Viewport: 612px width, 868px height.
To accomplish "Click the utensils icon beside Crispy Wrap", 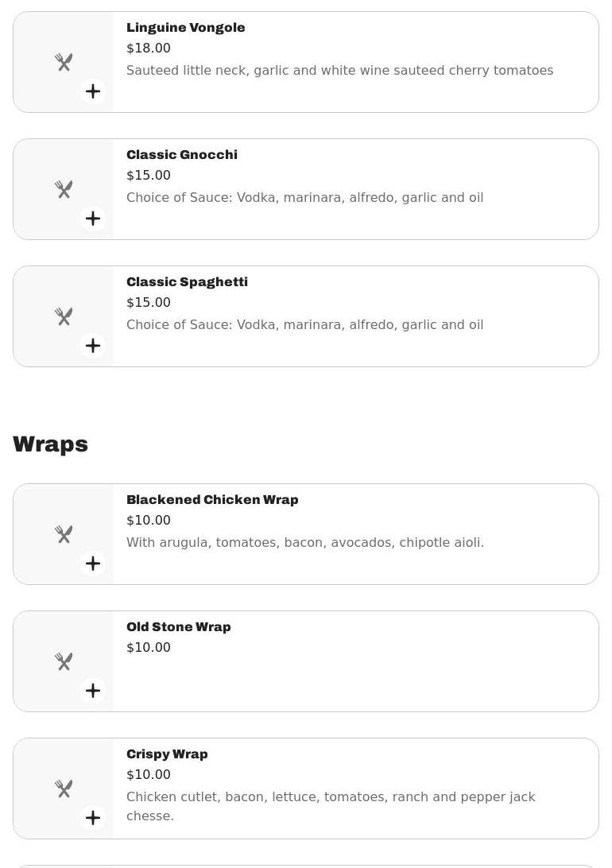I will pyautogui.click(x=64, y=788).
